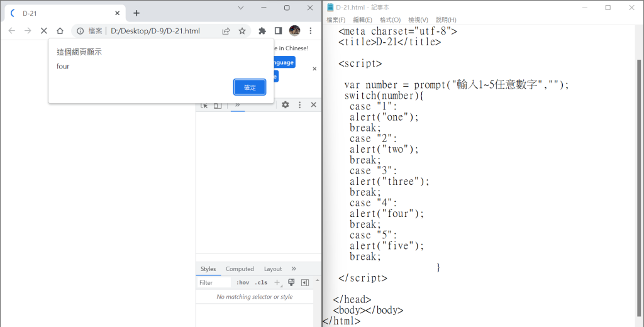Click the opening <script> tag line
This screenshot has height=327, width=644.
360,64
